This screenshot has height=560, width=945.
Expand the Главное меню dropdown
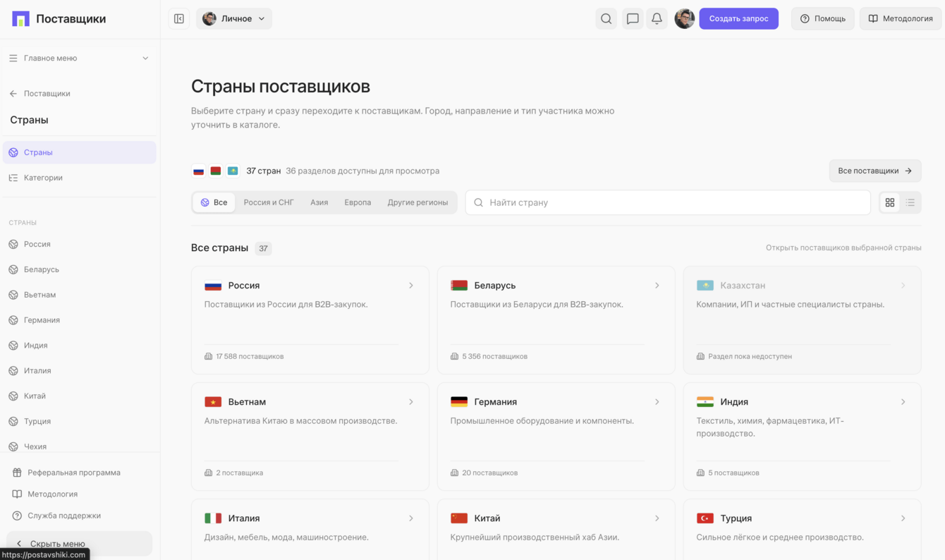(x=79, y=58)
